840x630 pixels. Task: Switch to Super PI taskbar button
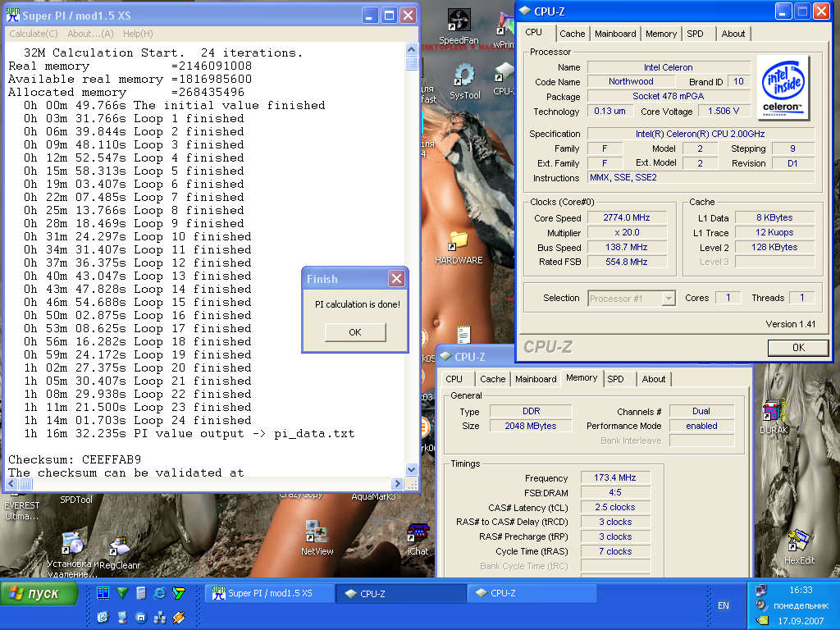click(x=269, y=593)
